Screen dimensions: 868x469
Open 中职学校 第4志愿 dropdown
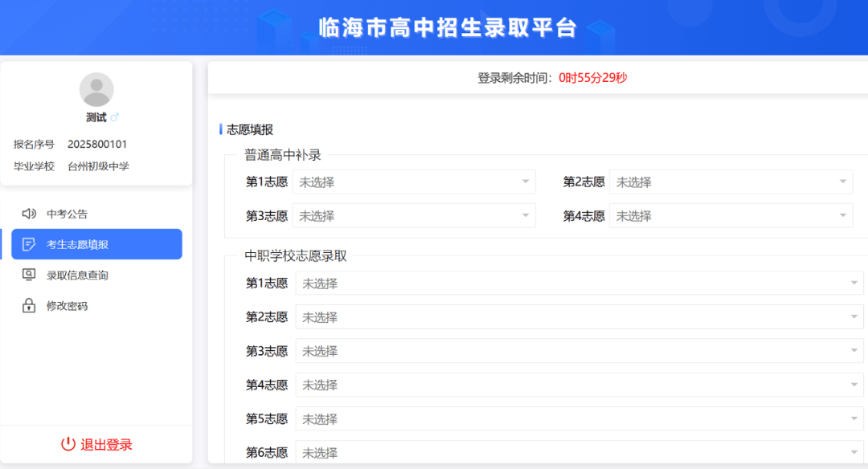pyautogui.click(x=579, y=385)
